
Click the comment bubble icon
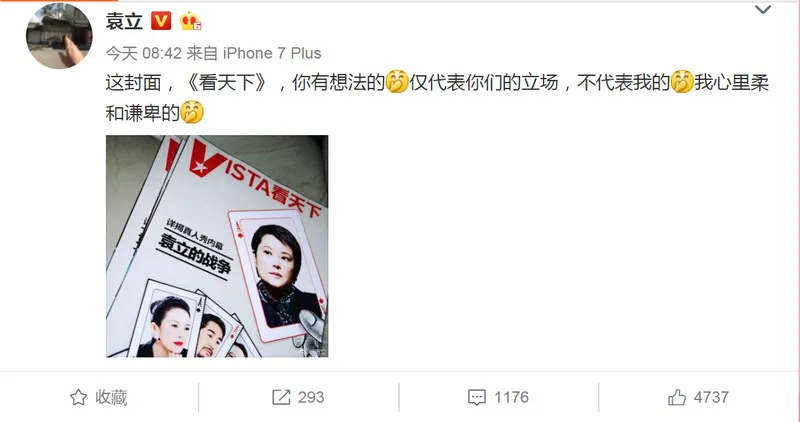coord(477,398)
